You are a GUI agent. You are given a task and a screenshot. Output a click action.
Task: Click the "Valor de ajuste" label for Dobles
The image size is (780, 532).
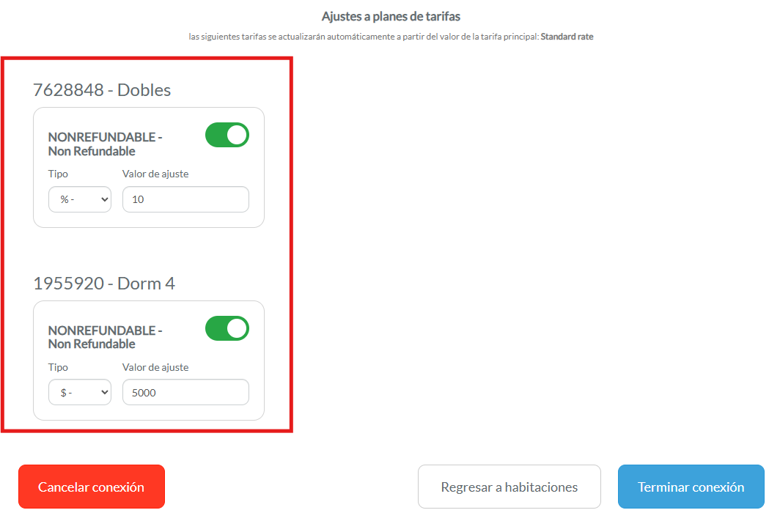155,174
